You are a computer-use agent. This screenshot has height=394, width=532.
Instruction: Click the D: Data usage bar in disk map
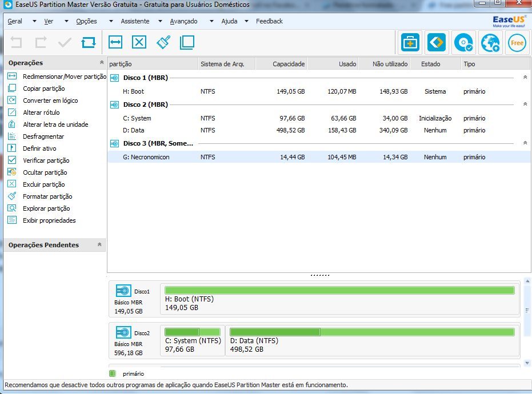point(372,332)
